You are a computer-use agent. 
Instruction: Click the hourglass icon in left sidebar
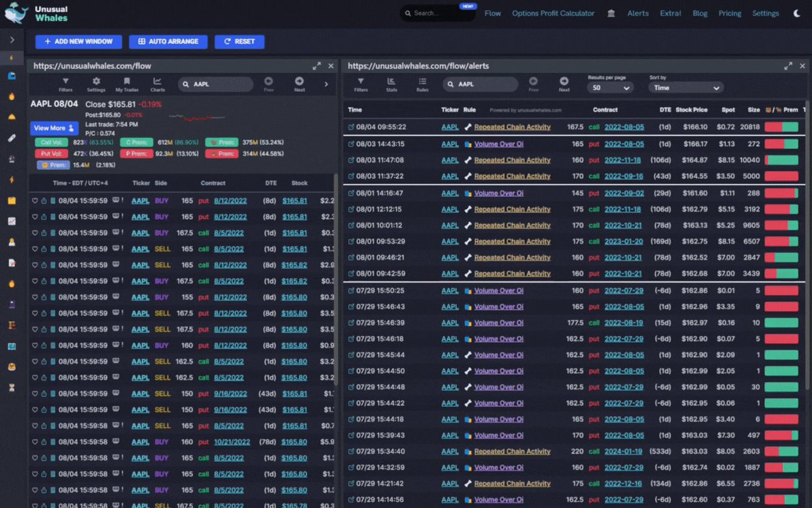pos(12,388)
